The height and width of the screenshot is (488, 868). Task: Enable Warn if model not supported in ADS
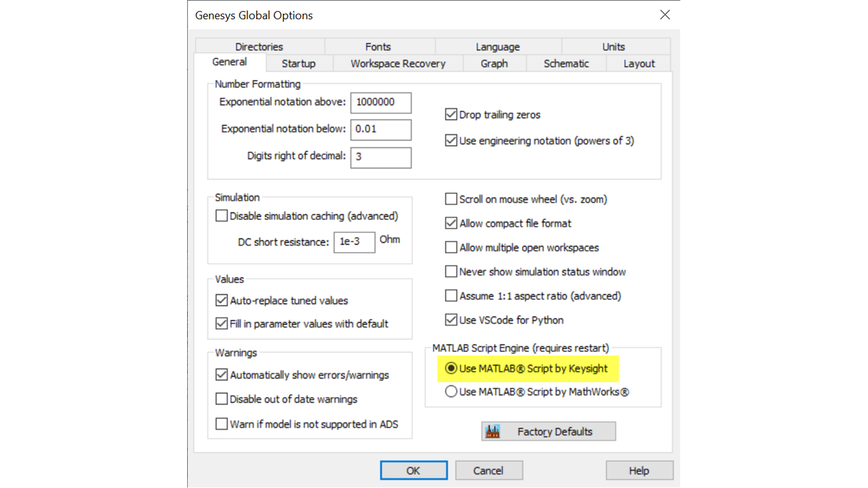(x=221, y=423)
